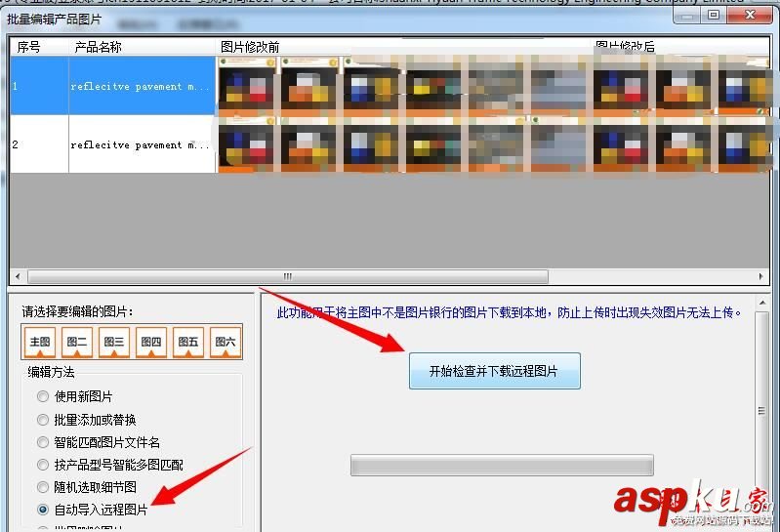Image resolution: width=780 pixels, height=532 pixels.
Task: Click the 序号 column header
Action: [39, 47]
